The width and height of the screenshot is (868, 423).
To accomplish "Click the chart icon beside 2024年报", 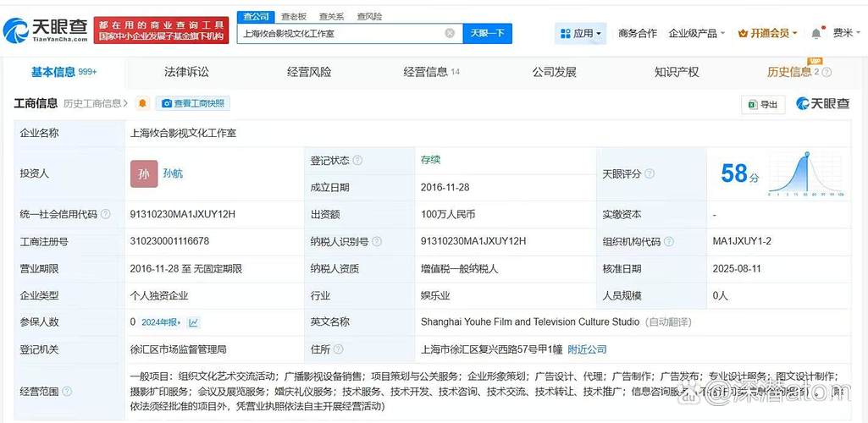I will tap(193, 322).
